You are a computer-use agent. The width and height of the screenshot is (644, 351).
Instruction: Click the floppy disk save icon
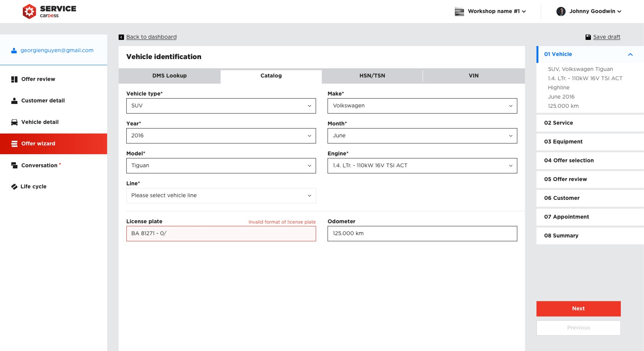click(588, 37)
